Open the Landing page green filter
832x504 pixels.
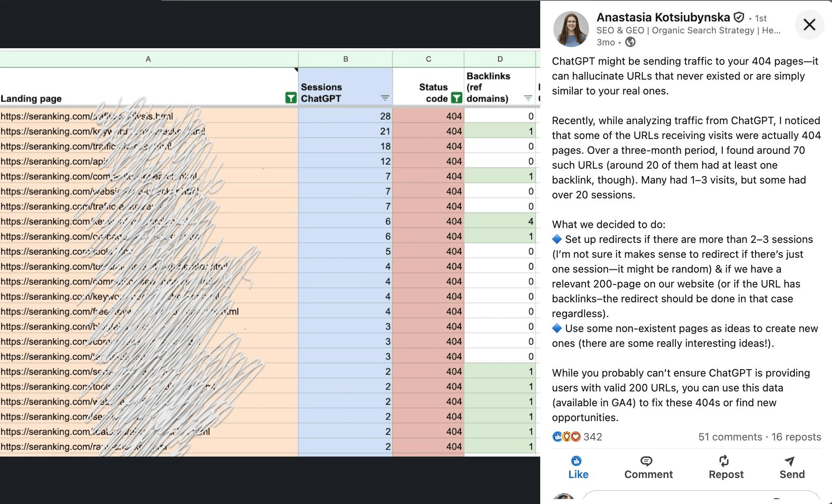click(291, 98)
